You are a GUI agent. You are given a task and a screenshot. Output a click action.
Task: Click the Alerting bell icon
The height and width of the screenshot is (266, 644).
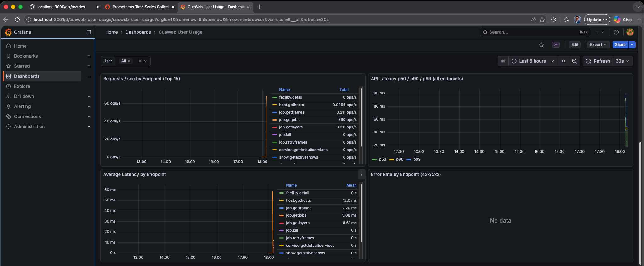[x=8, y=106]
